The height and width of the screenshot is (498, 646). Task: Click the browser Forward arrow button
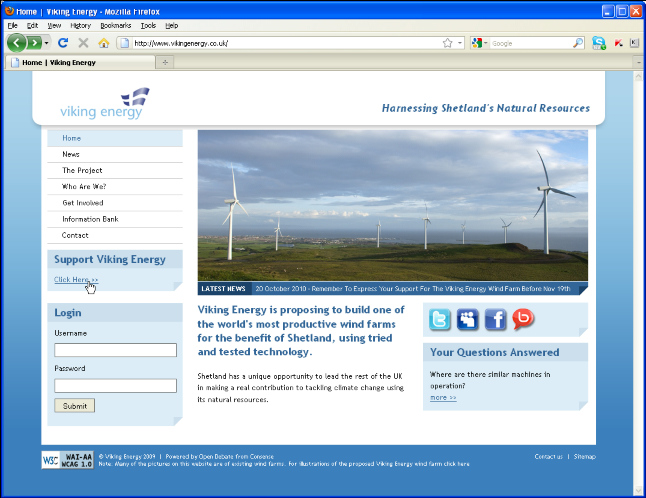pos(35,42)
